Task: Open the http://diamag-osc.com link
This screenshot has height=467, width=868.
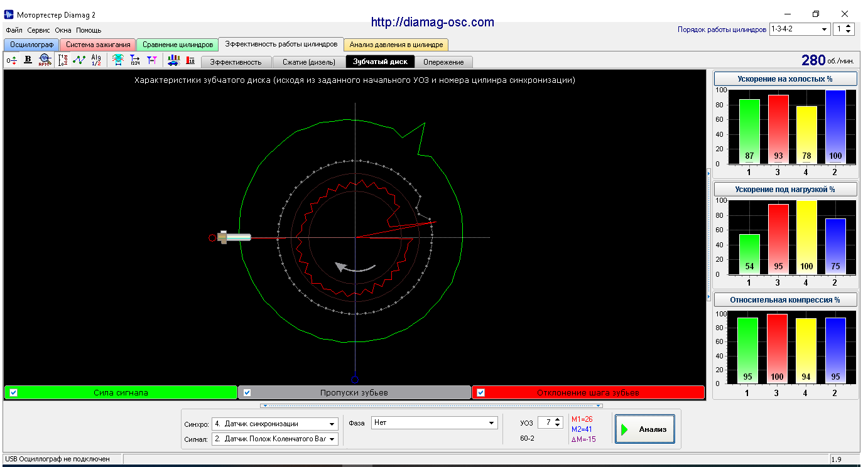Action: coord(433,22)
